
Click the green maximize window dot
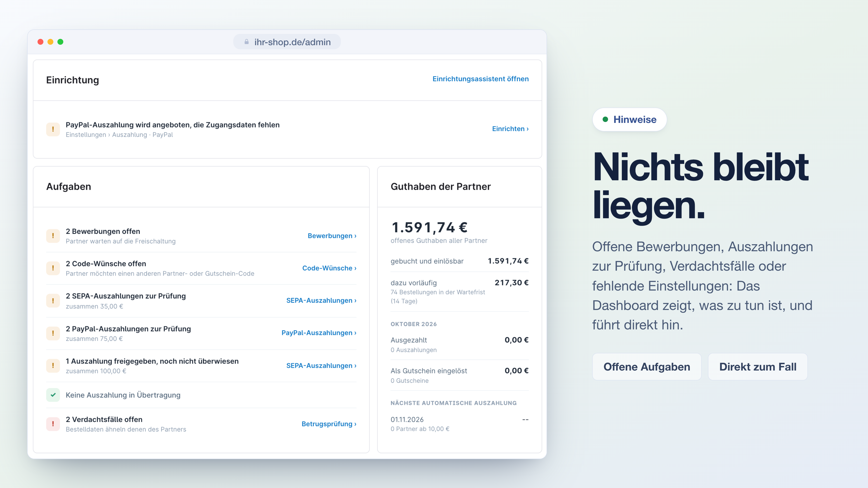point(60,42)
